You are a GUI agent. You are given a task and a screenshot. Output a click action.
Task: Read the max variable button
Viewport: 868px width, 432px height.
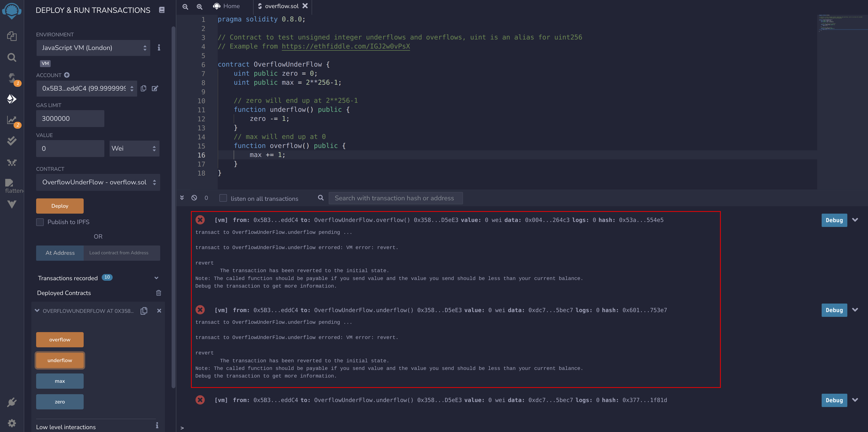click(60, 381)
